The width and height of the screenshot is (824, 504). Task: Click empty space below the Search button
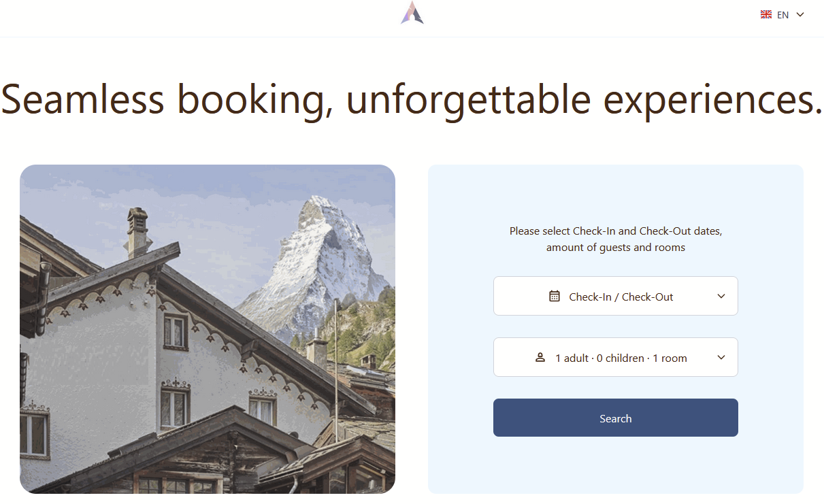(616, 466)
